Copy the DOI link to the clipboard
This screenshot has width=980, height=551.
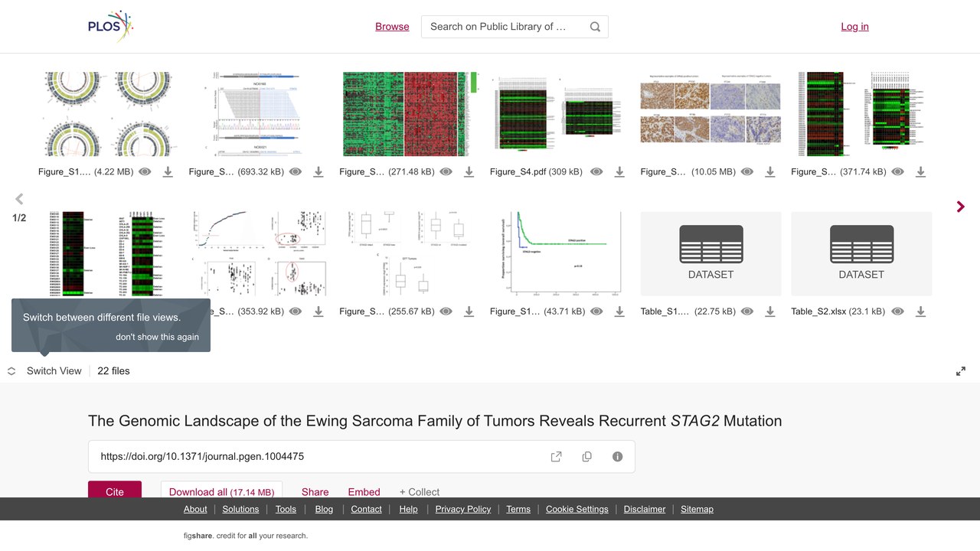click(x=587, y=457)
